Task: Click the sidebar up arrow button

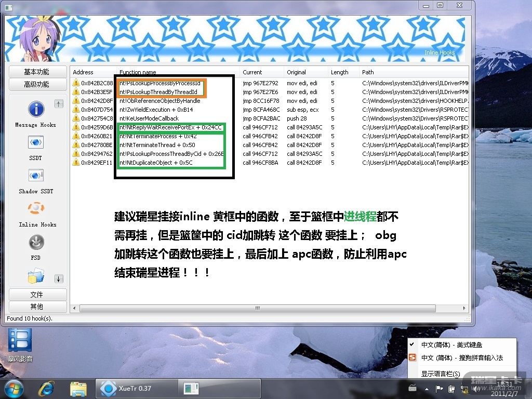Action: (59, 104)
